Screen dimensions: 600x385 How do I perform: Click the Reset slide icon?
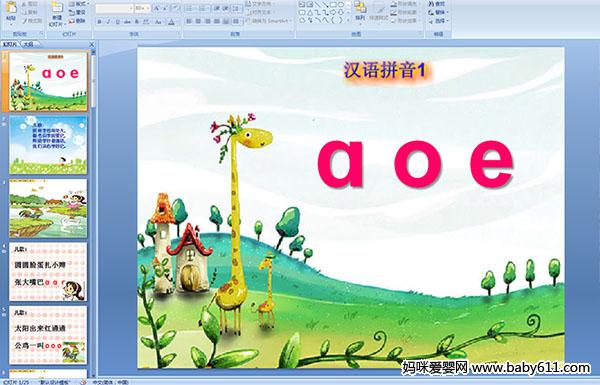click(x=72, y=12)
